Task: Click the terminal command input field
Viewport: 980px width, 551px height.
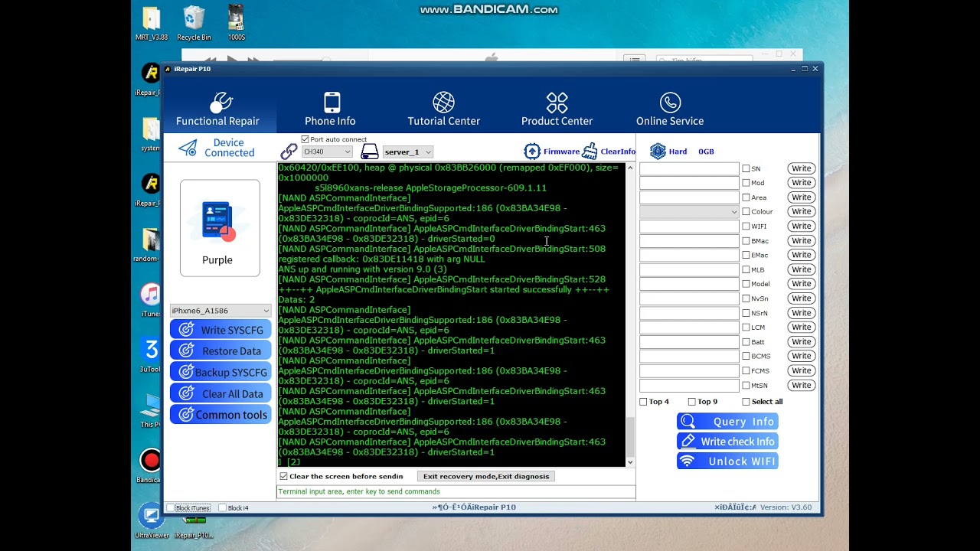Action: pos(456,491)
